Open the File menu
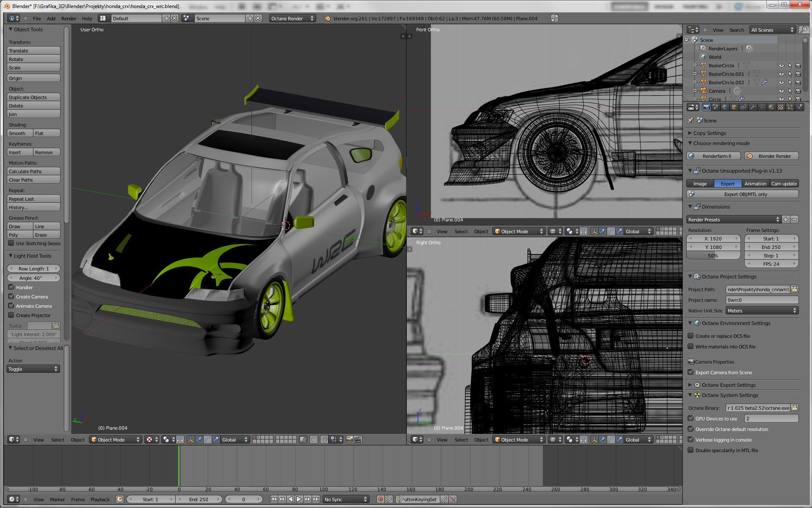The height and width of the screenshot is (508, 812). [x=37, y=19]
